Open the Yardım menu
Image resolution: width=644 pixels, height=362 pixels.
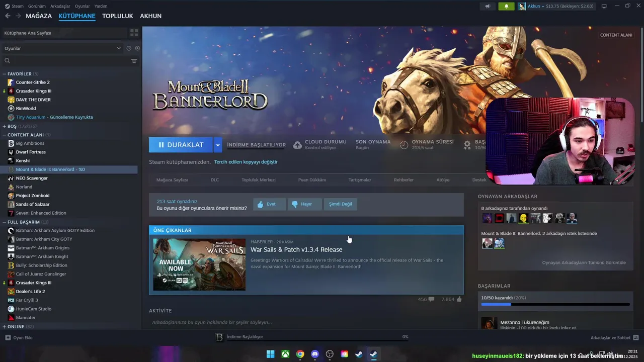click(101, 6)
